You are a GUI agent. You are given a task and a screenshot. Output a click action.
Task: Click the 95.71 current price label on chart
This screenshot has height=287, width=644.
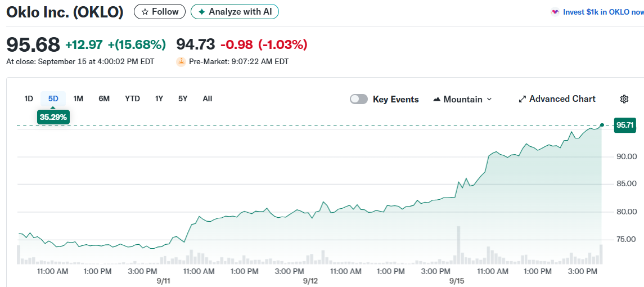(625, 125)
